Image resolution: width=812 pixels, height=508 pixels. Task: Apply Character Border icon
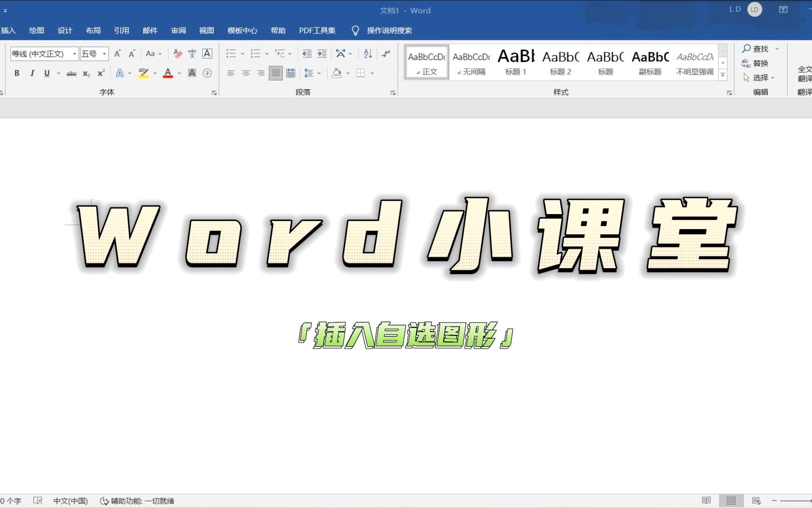coord(207,54)
